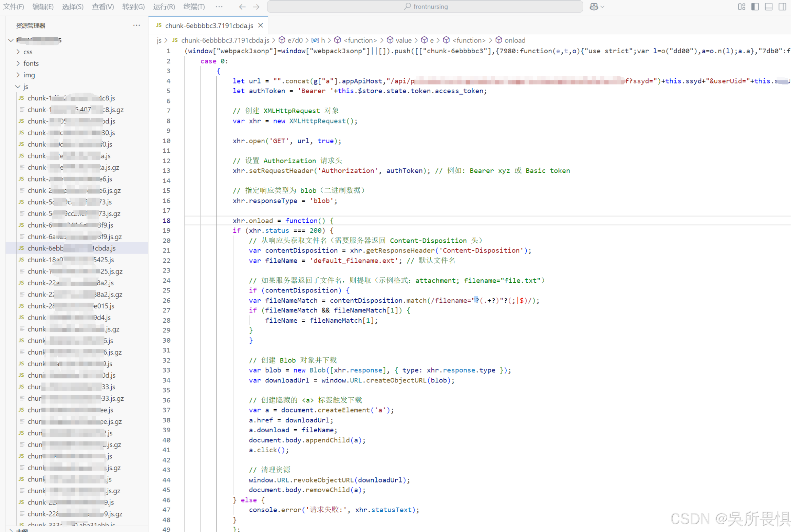Click line number 26 in gutter
792x532 pixels.
click(167, 301)
